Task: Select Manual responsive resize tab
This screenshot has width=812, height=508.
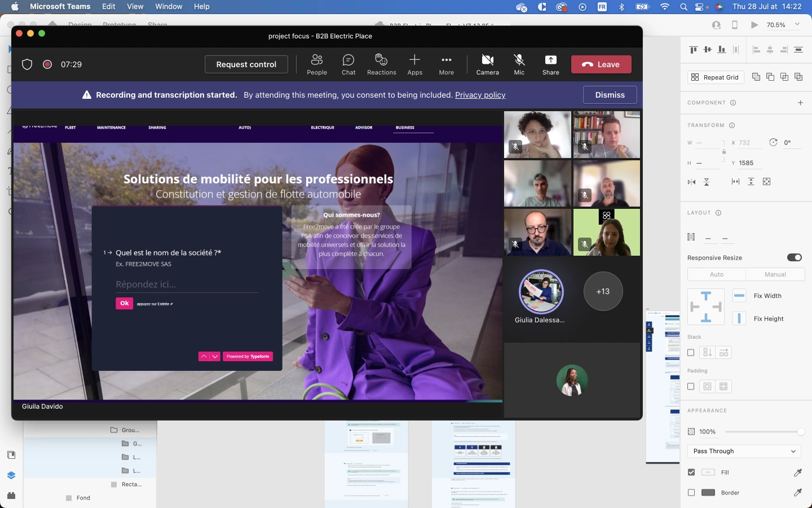Action: click(x=775, y=274)
